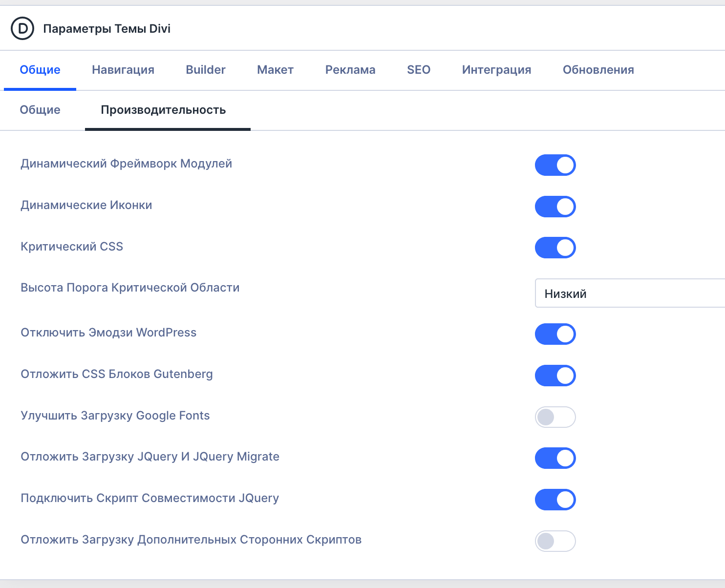Toggle Отключить Эмодзи WordPress switch
This screenshot has width=725, height=588.
click(555, 334)
